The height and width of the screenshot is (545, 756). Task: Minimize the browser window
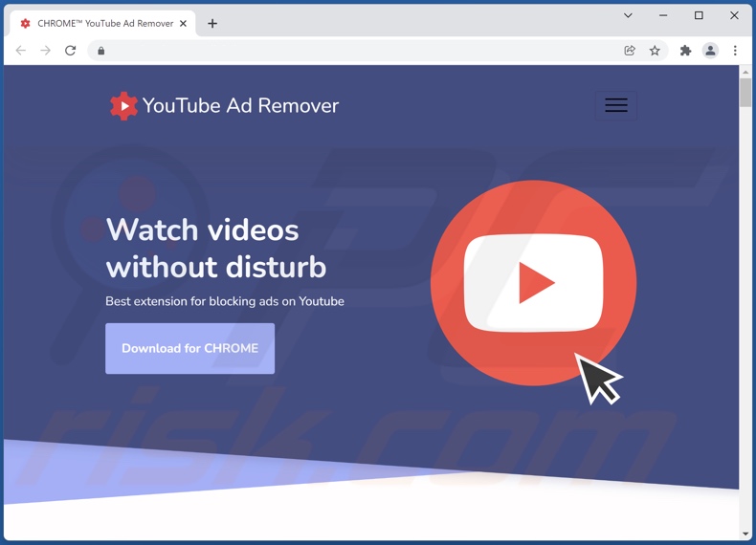[663, 15]
